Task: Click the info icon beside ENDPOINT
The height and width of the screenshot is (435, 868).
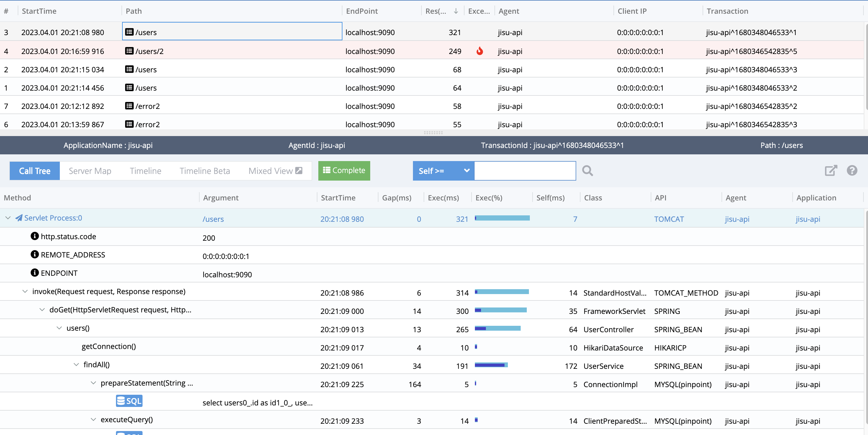Action: click(34, 273)
